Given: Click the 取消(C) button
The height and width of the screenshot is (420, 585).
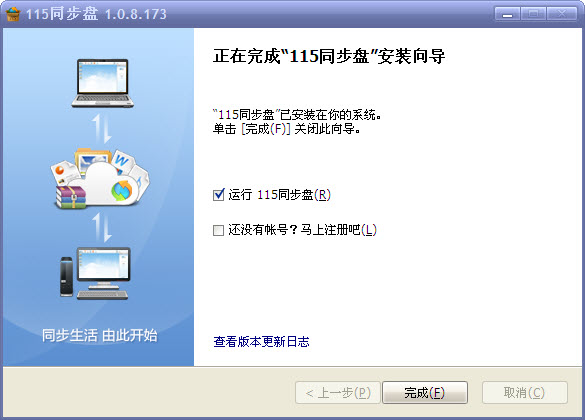Looking at the screenshot, I should pos(525,392).
